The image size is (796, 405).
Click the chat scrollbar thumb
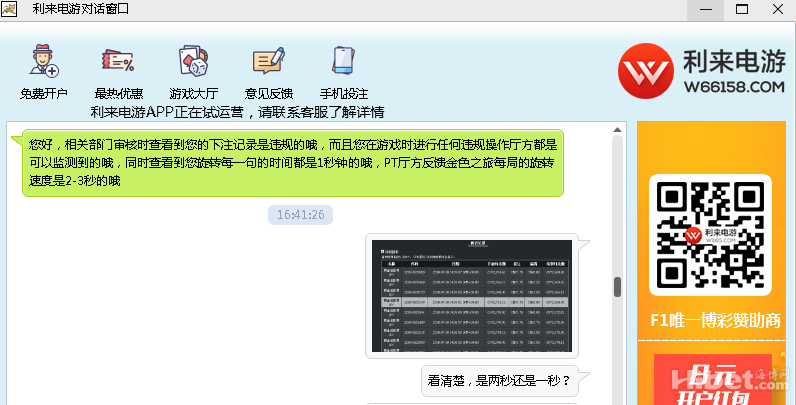(618, 287)
